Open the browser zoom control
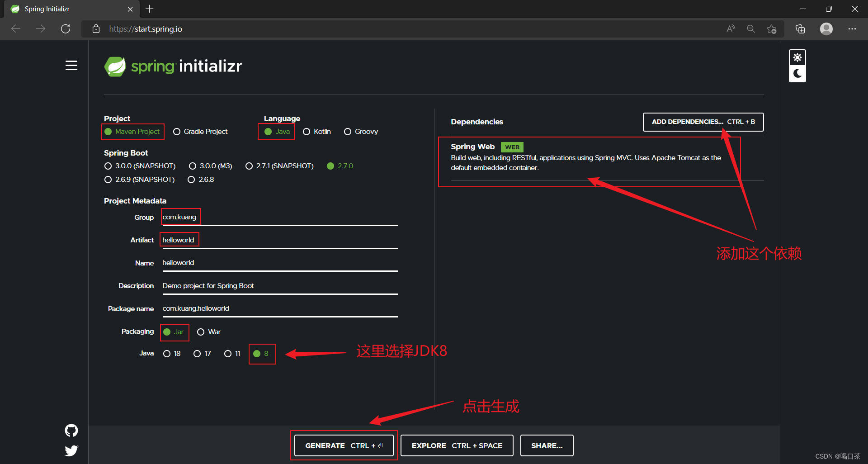This screenshot has height=464, width=868. (751, 29)
